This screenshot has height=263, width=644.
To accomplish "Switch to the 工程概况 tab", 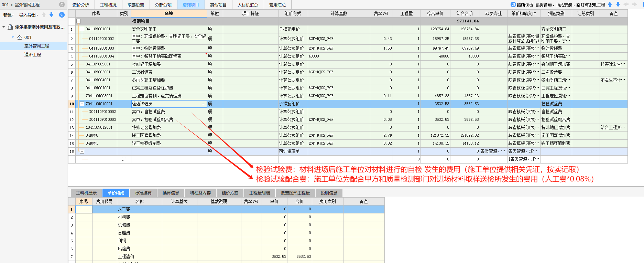I will pos(108,5).
